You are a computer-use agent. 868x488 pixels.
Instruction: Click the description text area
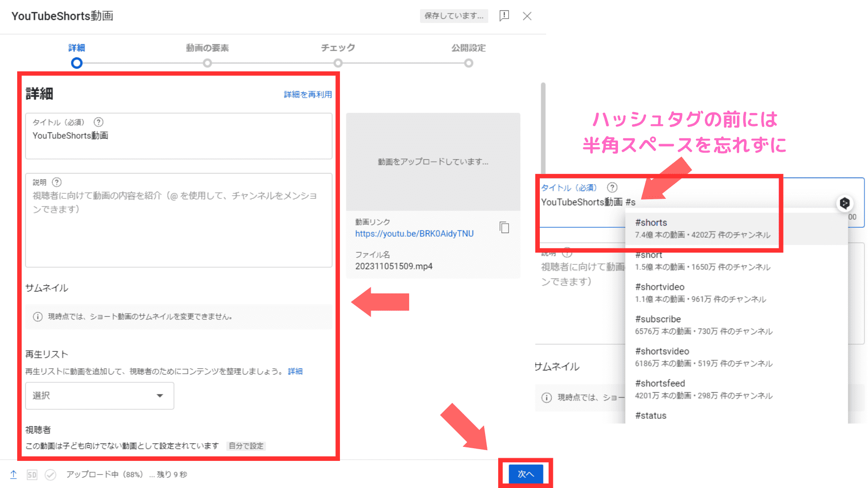click(x=179, y=220)
